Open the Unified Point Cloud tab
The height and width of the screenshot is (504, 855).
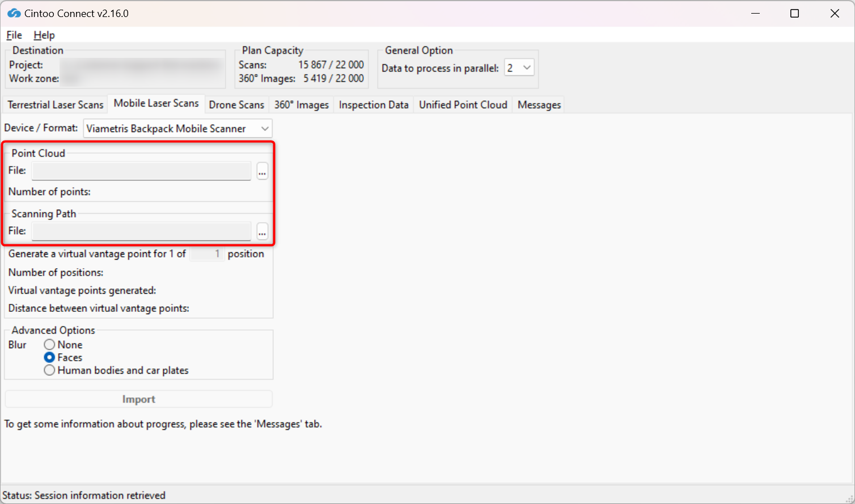(463, 105)
